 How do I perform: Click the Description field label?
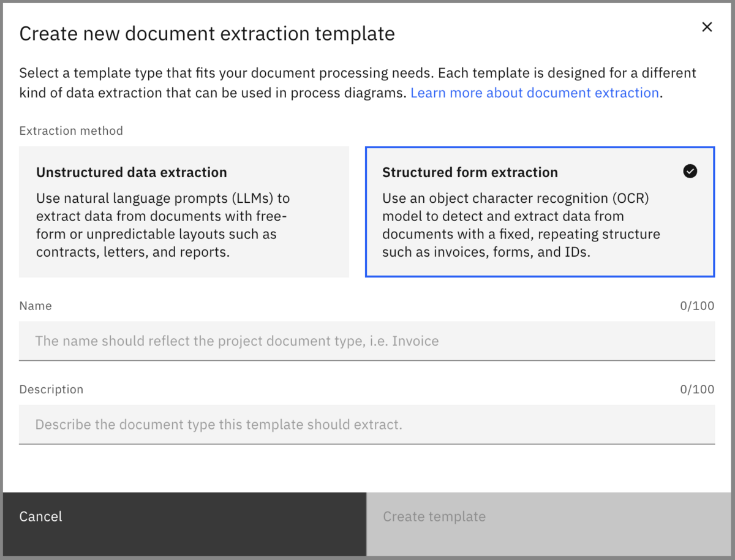click(51, 389)
